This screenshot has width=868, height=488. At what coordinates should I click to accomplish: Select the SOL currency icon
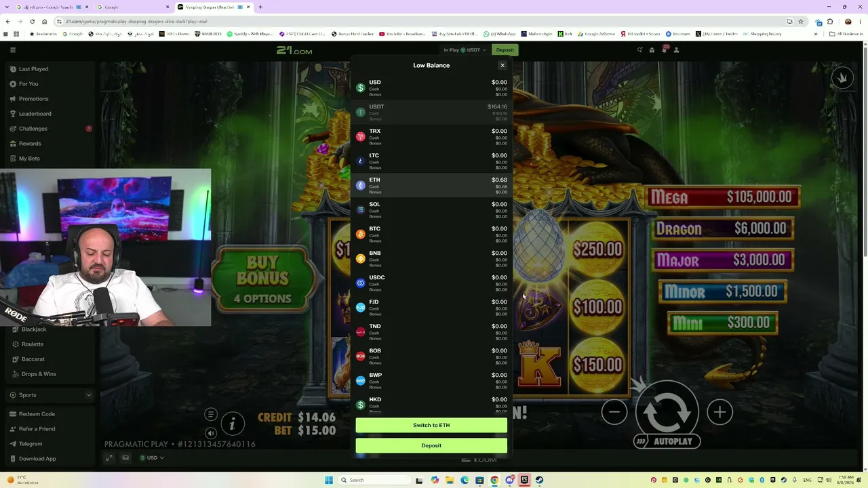coord(361,209)
